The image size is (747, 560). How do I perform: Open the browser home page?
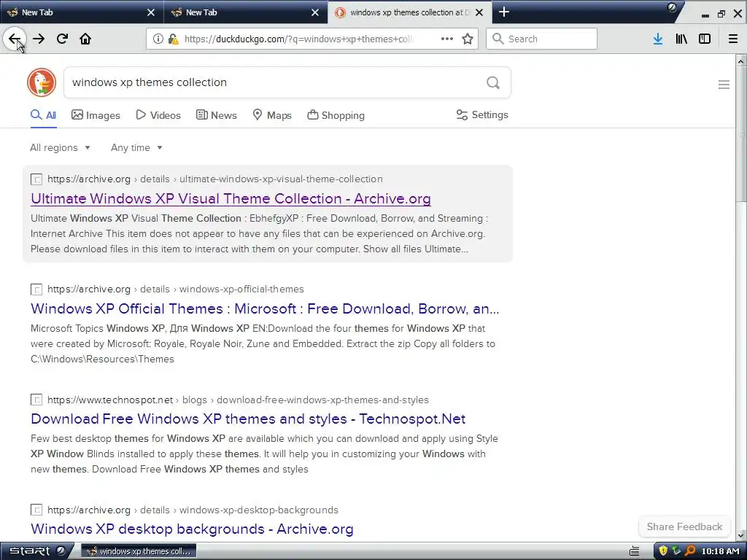[85, 39]
